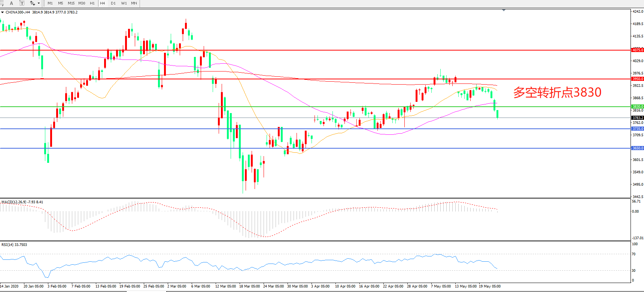
Task: Expand the CHINA300 chart title triangle
Action: [x=3, y=12]
